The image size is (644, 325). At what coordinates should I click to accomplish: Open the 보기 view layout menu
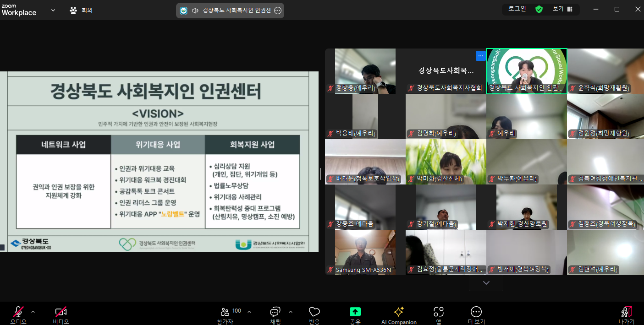(563, 9)
